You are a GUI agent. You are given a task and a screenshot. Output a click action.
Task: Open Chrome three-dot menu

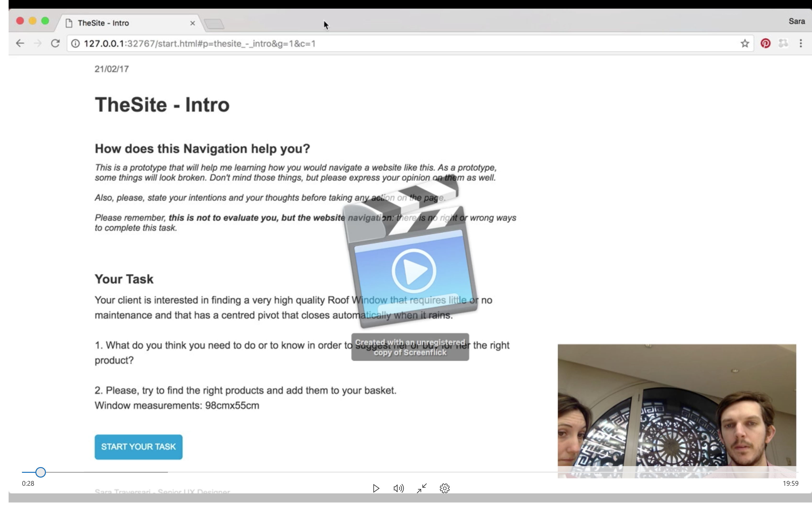point(801,43)
